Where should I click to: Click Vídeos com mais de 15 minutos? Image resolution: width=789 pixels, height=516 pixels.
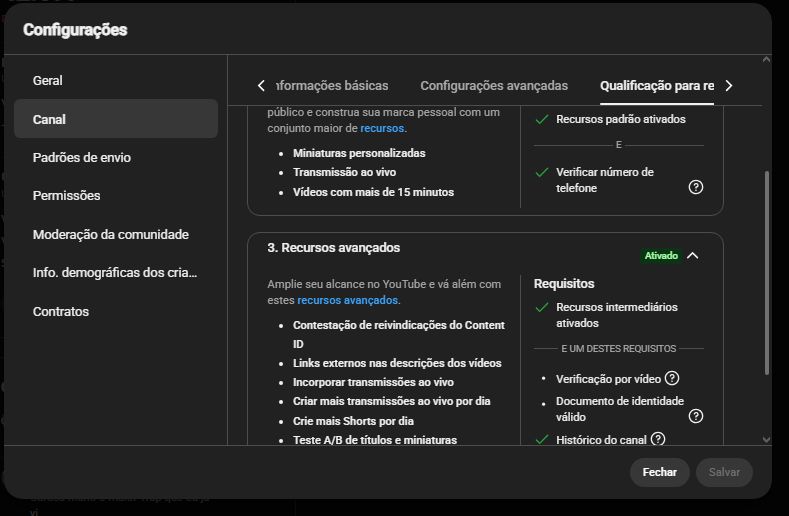(373, 192)
